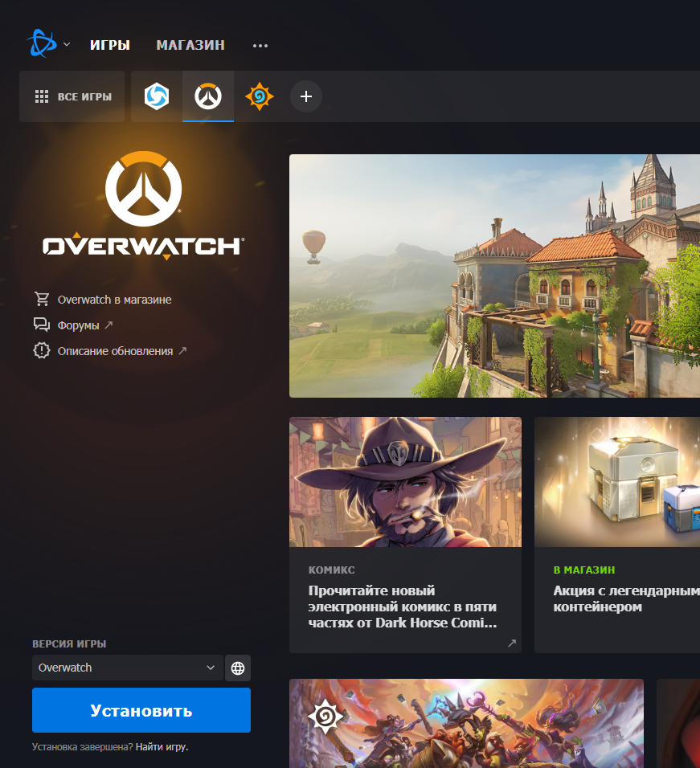Open the Battle.net logo menu
This screenshot has height=768, width=700.
[x=42, y=43]
